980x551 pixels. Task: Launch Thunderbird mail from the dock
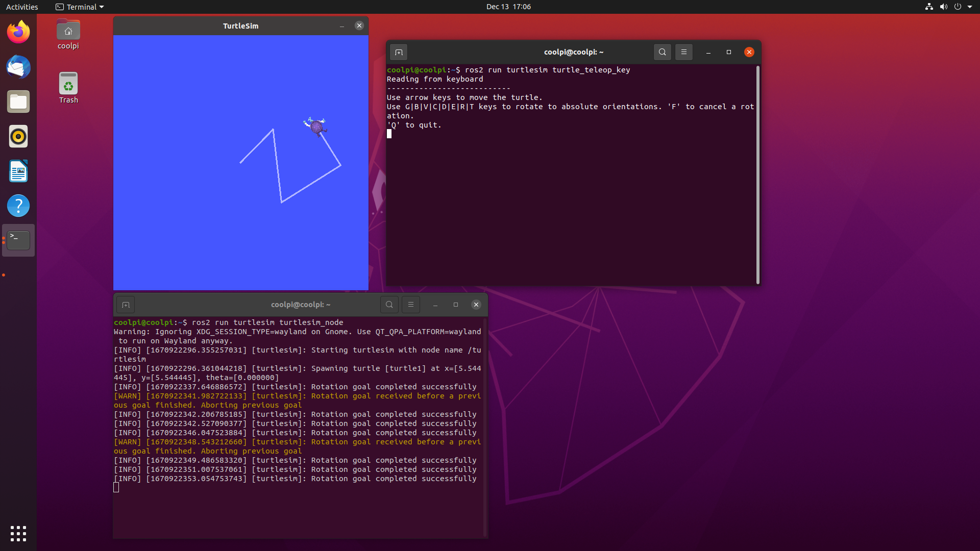18,67
